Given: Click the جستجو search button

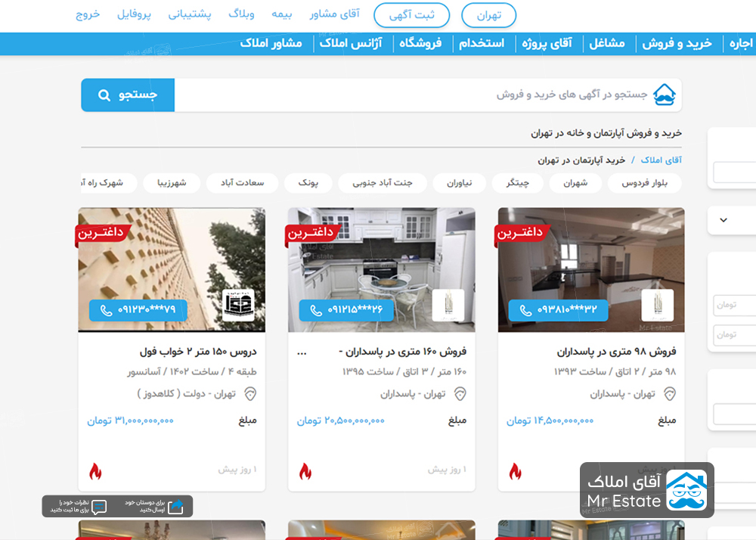Looking at the screenshot, I should [128, 95].
